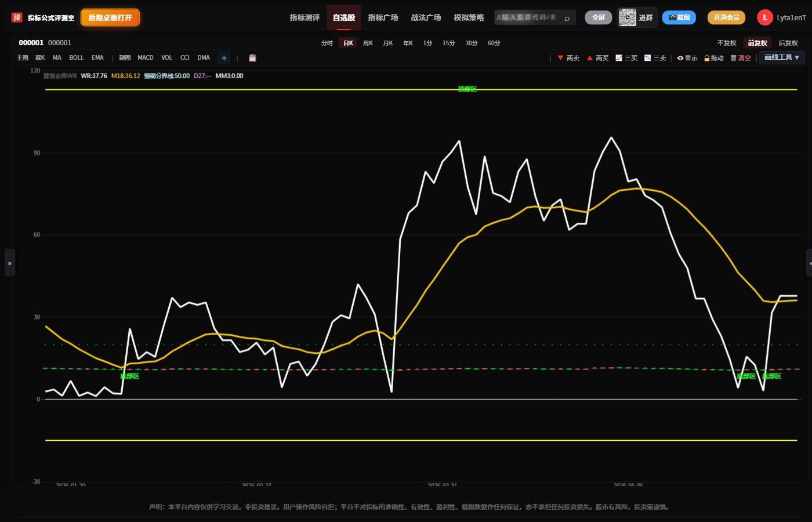Select 前复权 adjustment mode
The image size is (812, 522).
[x=757, y=43]
